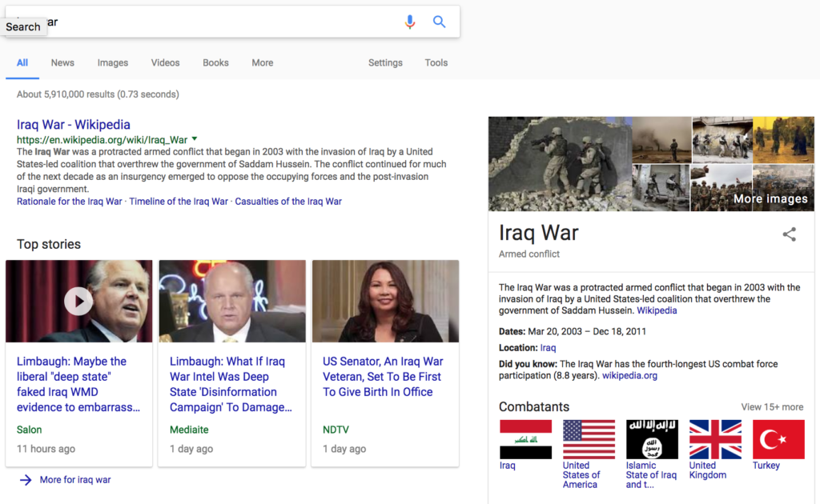Click the Islamic State of Iraq label

coord(651,474)
